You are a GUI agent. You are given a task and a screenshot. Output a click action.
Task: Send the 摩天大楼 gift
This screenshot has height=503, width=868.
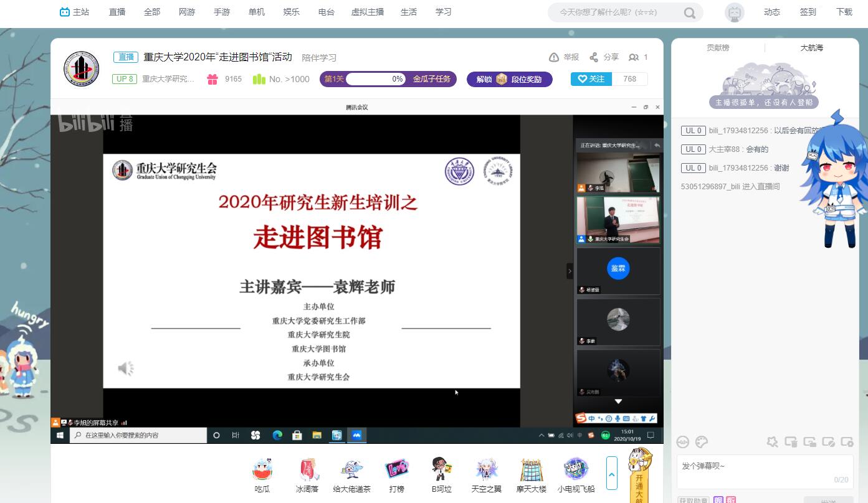pyautogui.click(x=532, y=476)
